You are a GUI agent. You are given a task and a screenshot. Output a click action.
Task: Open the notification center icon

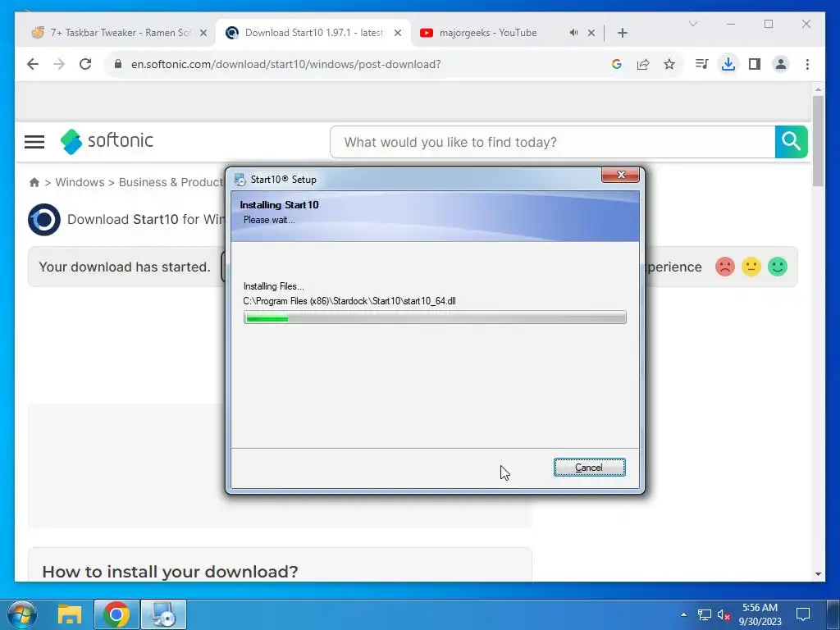[x=803, y=614]
